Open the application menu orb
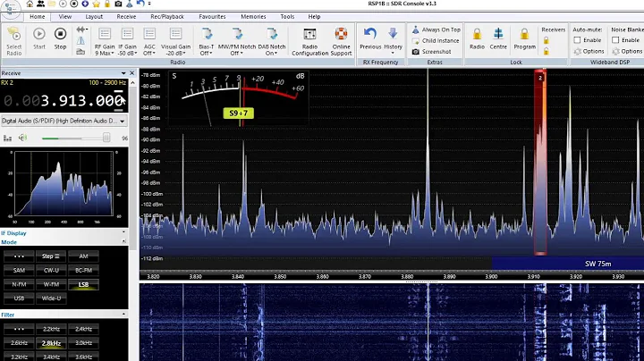This screenshot has width=644, height=361. click(11, 8)
